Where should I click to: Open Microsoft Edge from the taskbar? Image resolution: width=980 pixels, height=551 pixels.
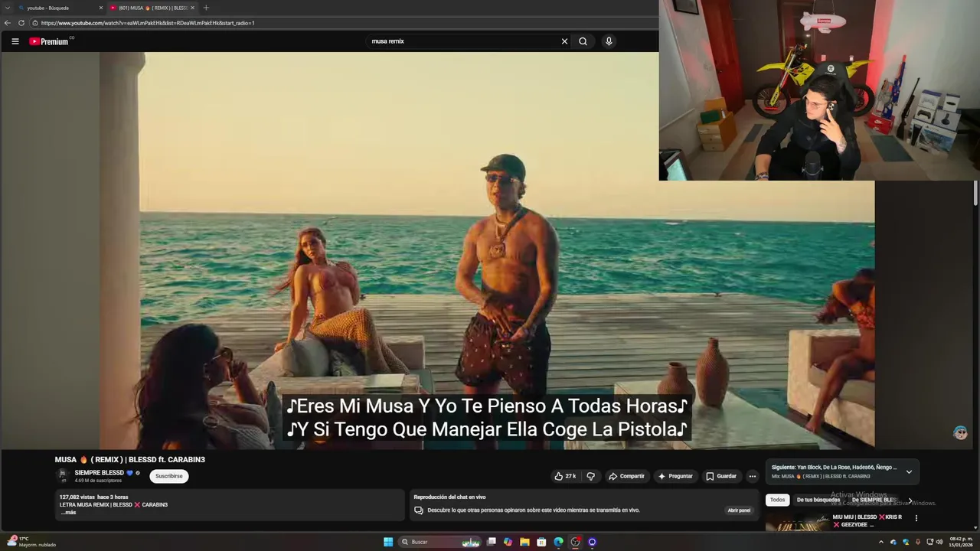[x=558, y=542]
